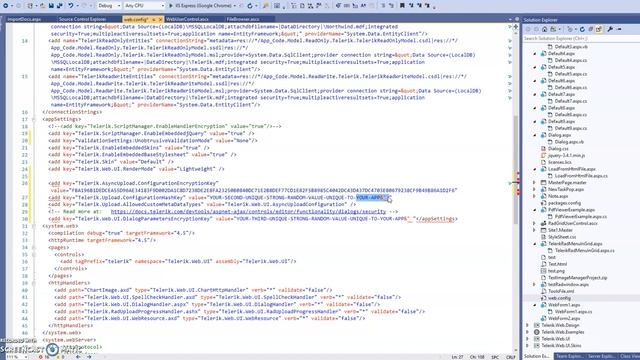
Task: Switch to the Source Control Explorer tab
Action: point(82,19)
